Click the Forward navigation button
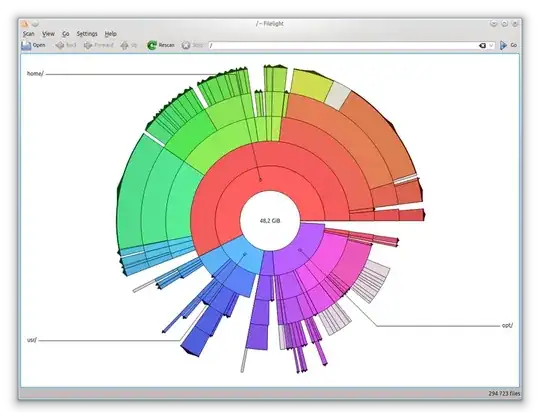Image resolution: width=540 pixels, height=418 pixels. click(98, 45)
